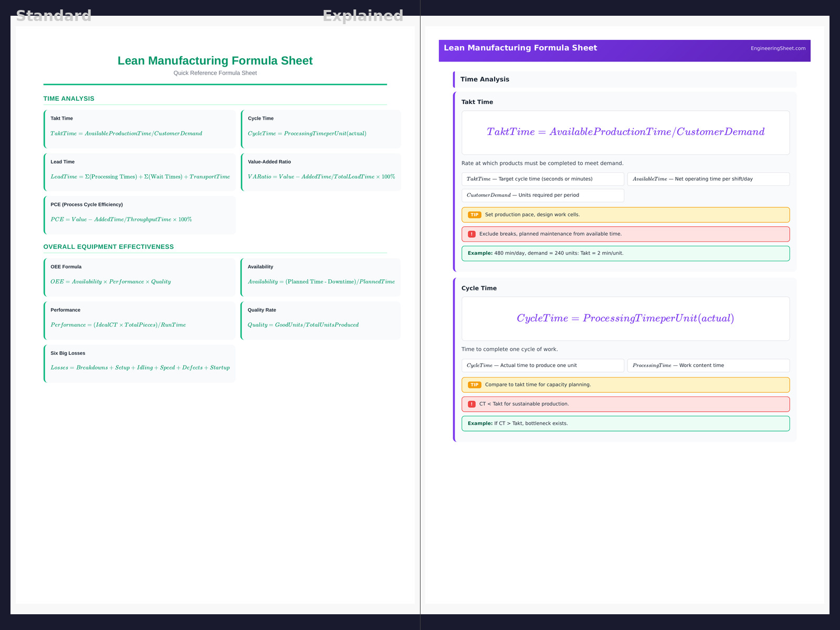Click the TIP badge beside 'Compare to takt time'
The image size is (840, 630).
coord(475,385)
